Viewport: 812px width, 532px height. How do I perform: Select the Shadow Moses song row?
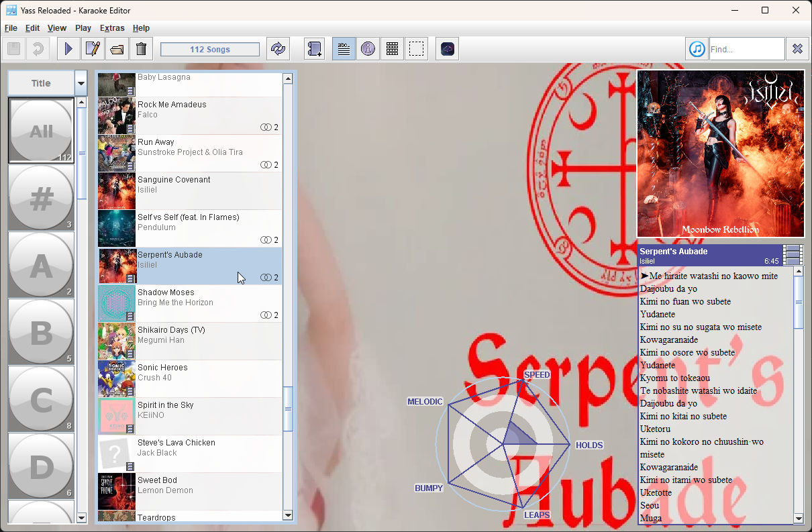click(x=190, y=304)
